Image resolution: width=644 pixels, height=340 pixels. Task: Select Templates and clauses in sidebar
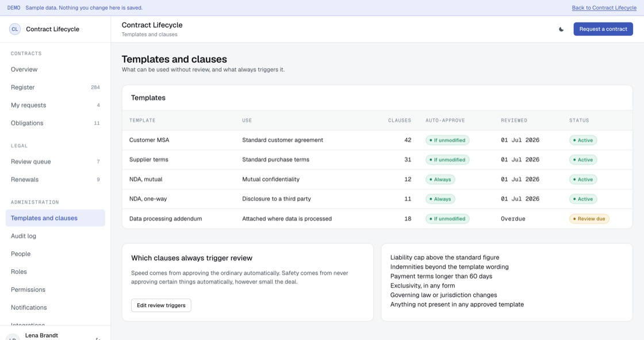coord(55,218)
